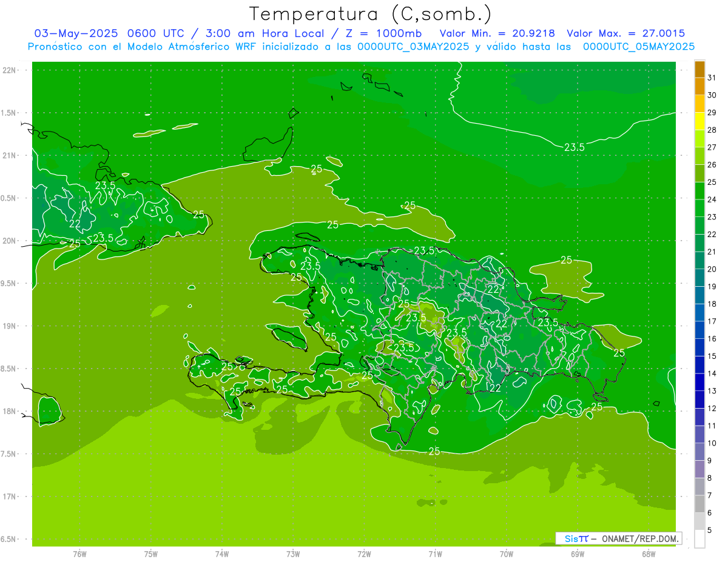Pick the green swatch between 23 and 24

click(699, 208)
